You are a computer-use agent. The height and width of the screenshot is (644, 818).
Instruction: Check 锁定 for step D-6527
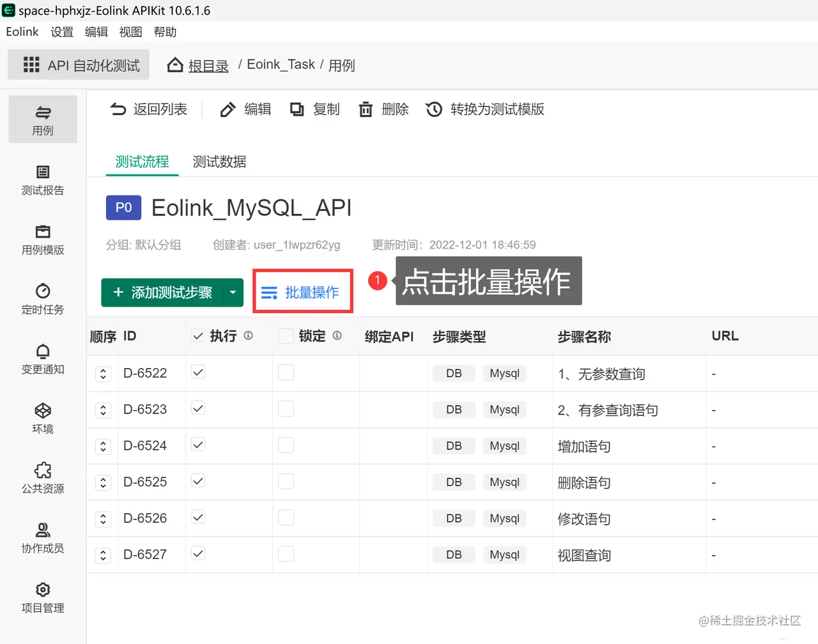[x=286, y=554]
